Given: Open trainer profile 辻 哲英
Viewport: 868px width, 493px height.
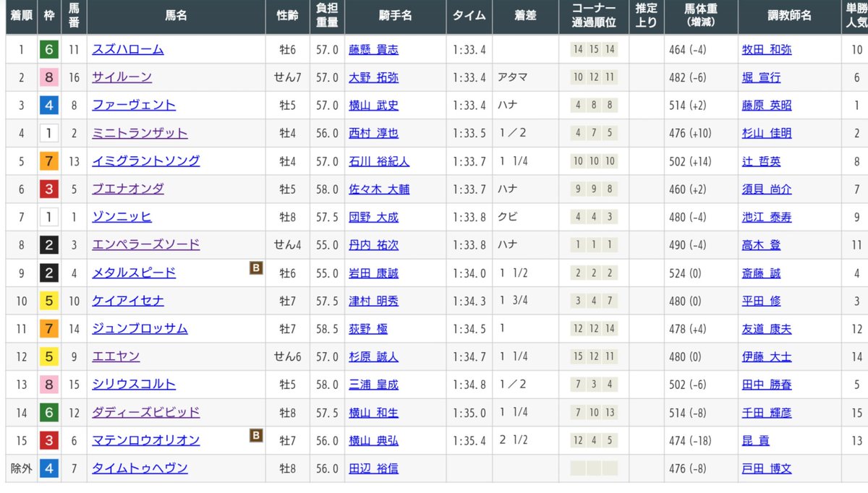Looking at the screenshot, I should click(x=762, y=162).
